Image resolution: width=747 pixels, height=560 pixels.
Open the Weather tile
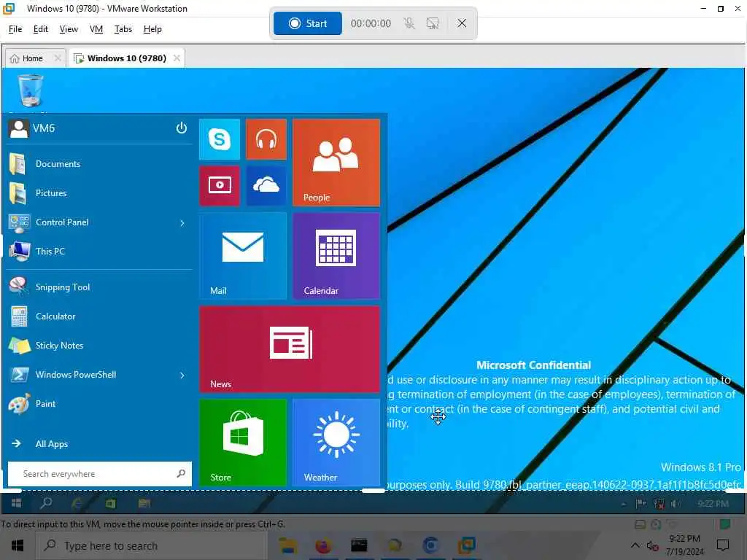click(x=336, y=443)
